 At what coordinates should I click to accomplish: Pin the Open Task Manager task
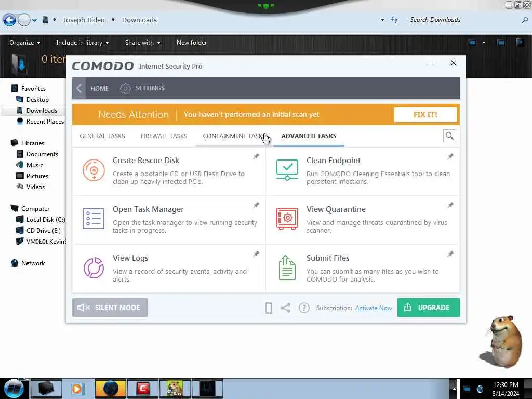click(256, 205)
